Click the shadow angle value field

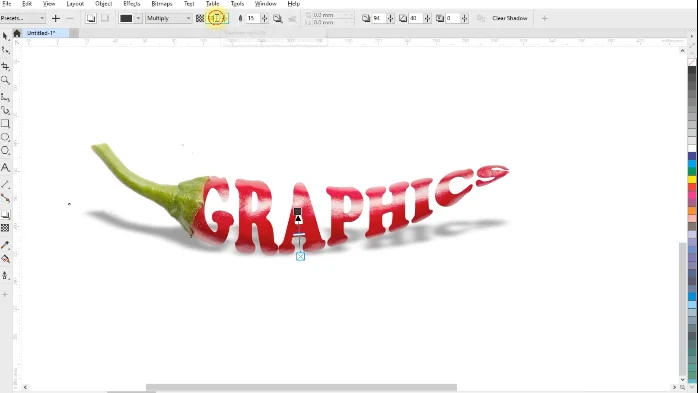pyautogui.click(x=378, y=18)
